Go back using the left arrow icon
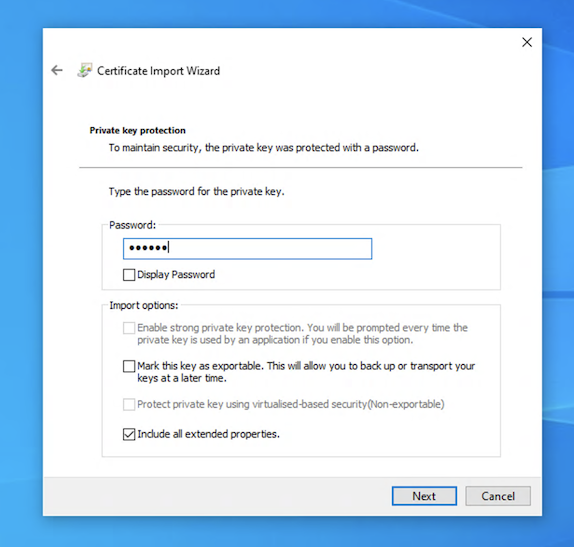Image resolution: width=574 pixels, height=547 pixels. pyautogui.click(x=57, y=70)
